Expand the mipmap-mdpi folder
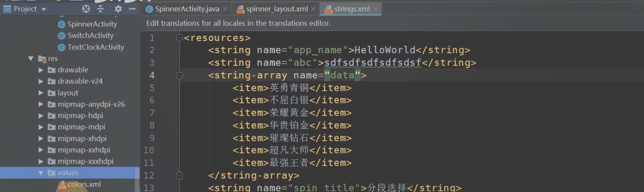The image size is (644, 192). 41,127
